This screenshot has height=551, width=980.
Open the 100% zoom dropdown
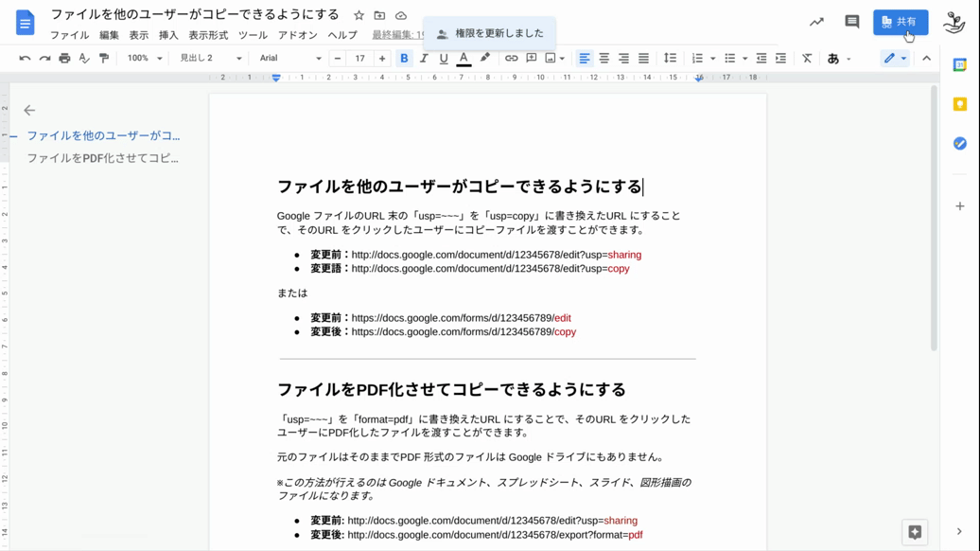pos(145,58)
